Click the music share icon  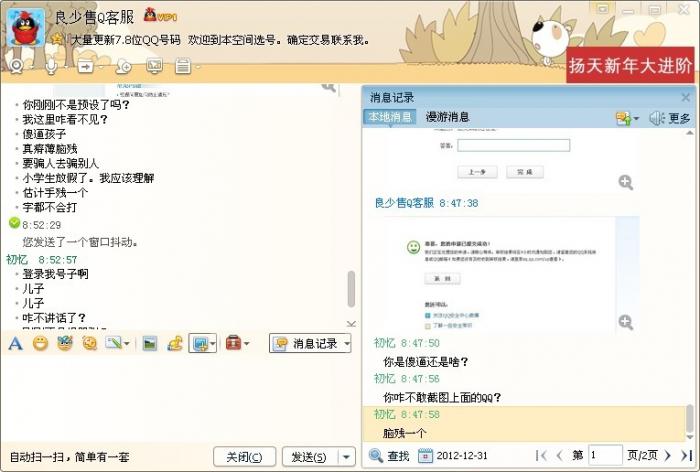(x=175, y=343)
